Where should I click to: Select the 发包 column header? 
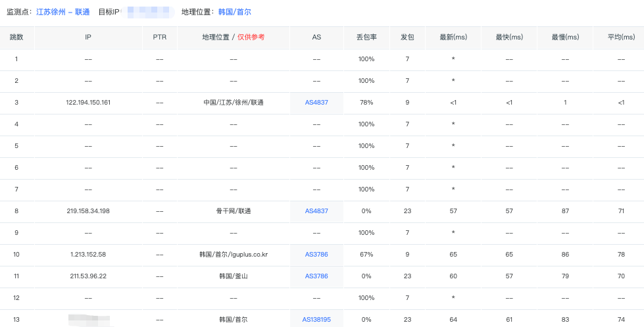coord(407,38)
